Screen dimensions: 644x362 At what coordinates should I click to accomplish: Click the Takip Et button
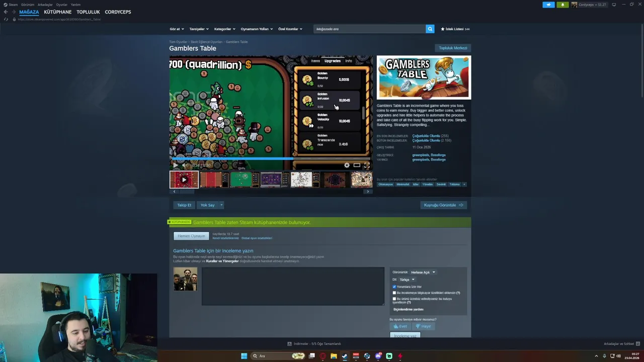pos(184,205)
